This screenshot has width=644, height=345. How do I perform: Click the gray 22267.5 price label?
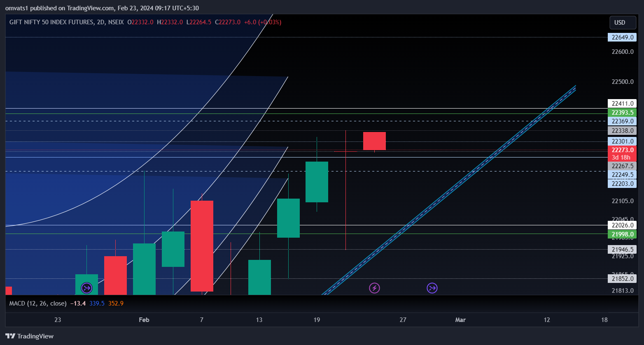(x=622, y=166)
